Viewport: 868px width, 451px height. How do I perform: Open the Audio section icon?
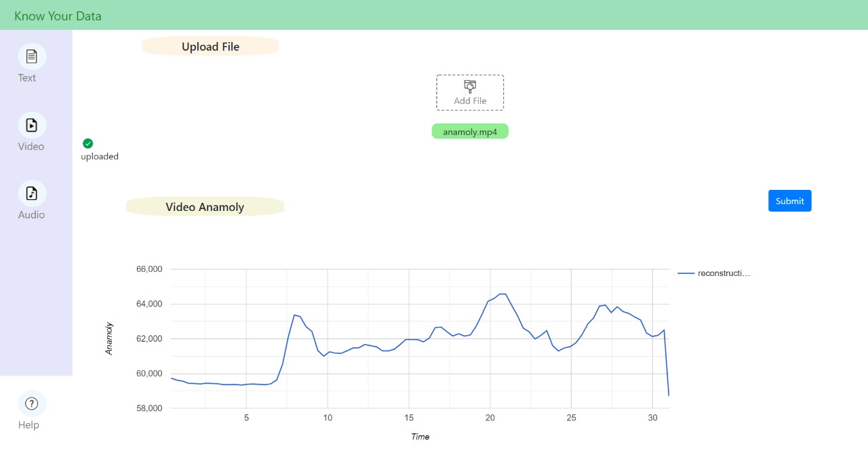point(32,193)
